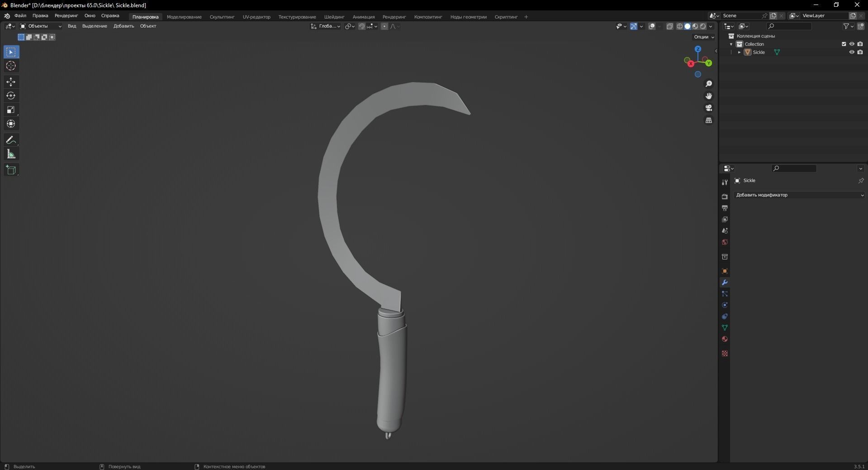Open the Опции dropdown in the viewport
The image size is (868, 470).
[702, 37]
